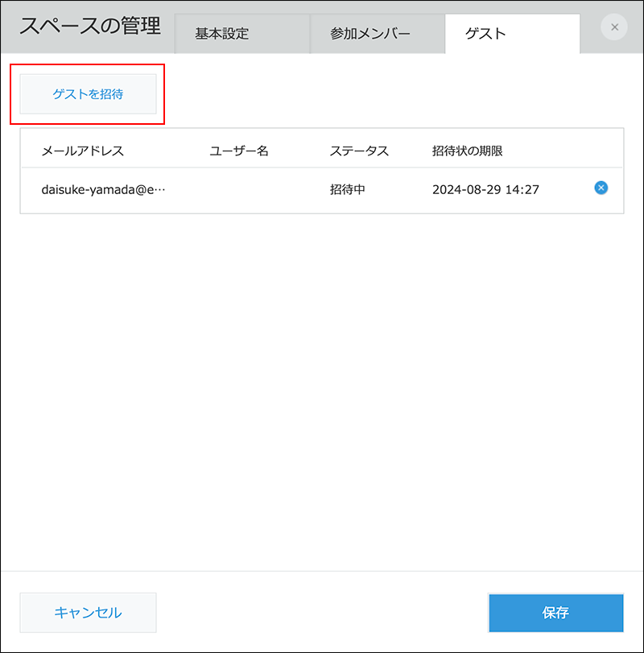Screen dimensions: 644x653
Task: Click キャンセル to discard changes
Action: (x=88, y=612)
